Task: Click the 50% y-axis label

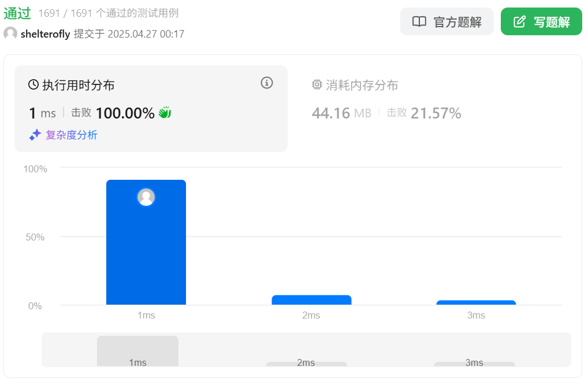Action: click(x=35, y=237)
